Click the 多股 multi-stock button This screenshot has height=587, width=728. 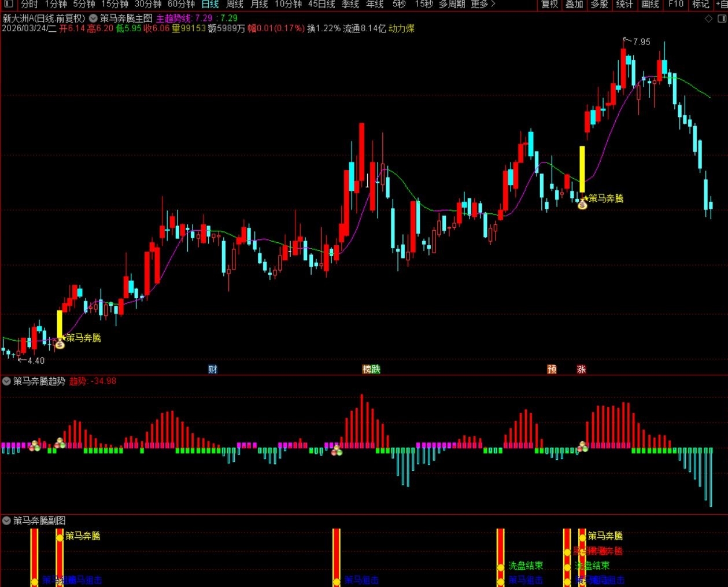pyautogui.click(x=600, y=4)
